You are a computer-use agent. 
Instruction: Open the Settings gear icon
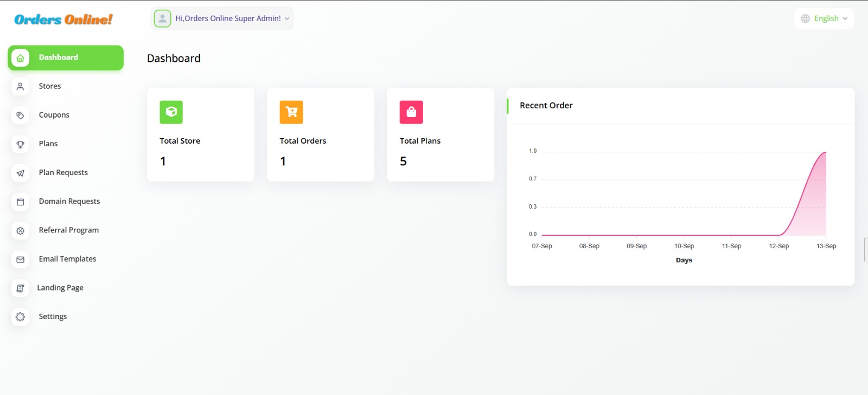coord(20,317)
